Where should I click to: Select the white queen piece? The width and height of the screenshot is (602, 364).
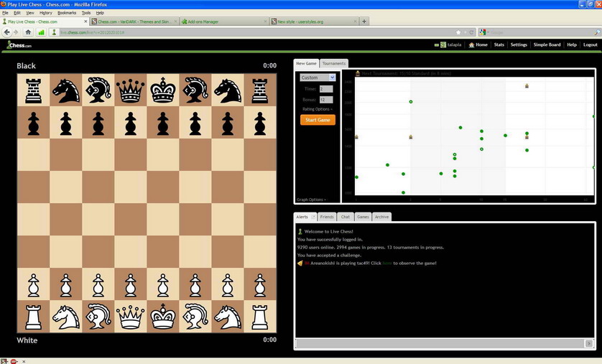pyautogui.click(x=131, y=317)
